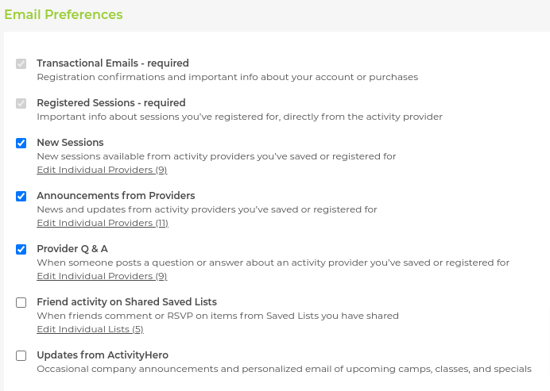
Task: Click the Friend activity on Shared Saved Lists label
Action: (x=127, y=302)
